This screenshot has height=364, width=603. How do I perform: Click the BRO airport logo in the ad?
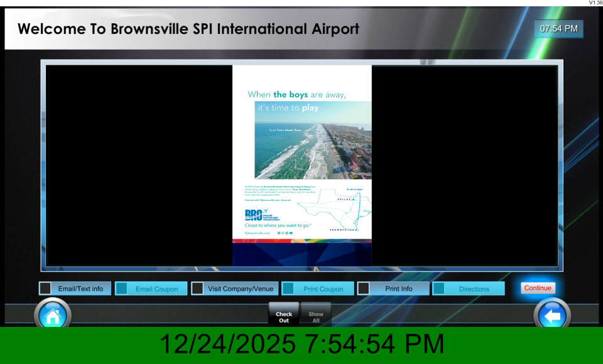[254, 215]
